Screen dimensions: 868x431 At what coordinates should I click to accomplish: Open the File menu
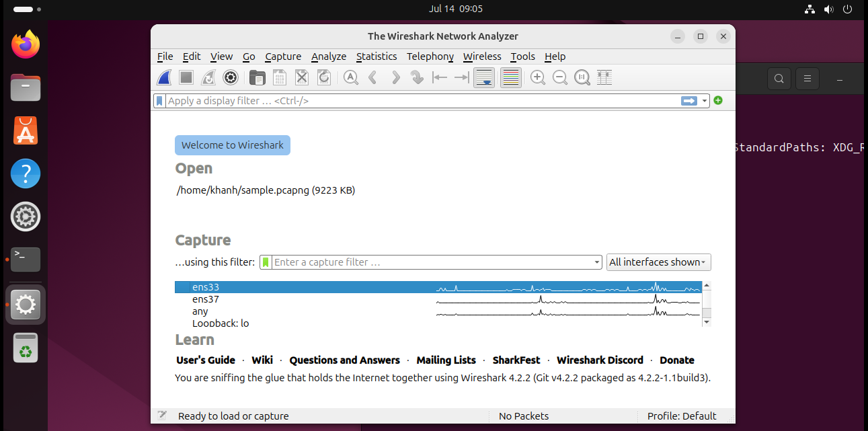pyautogui.click(x=165, y=56)
